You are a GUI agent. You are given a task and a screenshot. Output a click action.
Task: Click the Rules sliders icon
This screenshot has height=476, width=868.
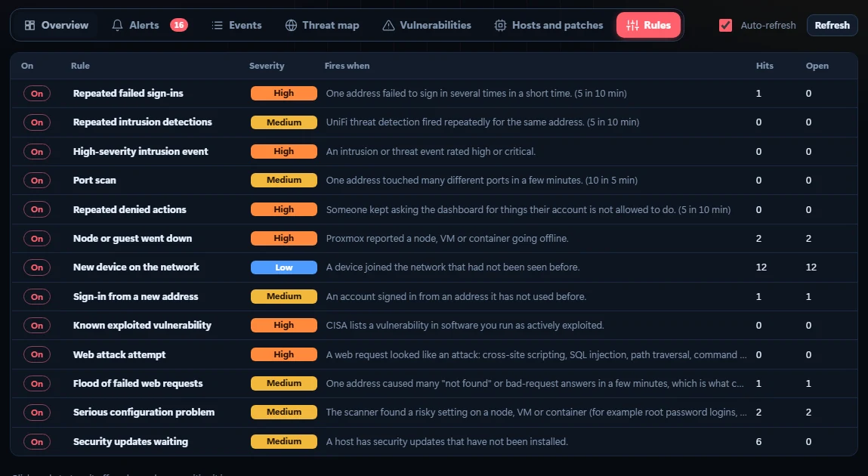632,26
